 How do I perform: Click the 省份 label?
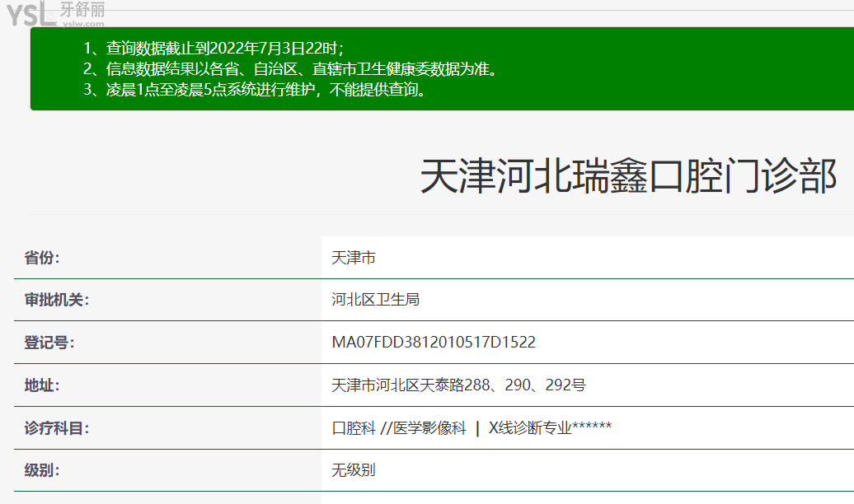(x=42, y=258)
